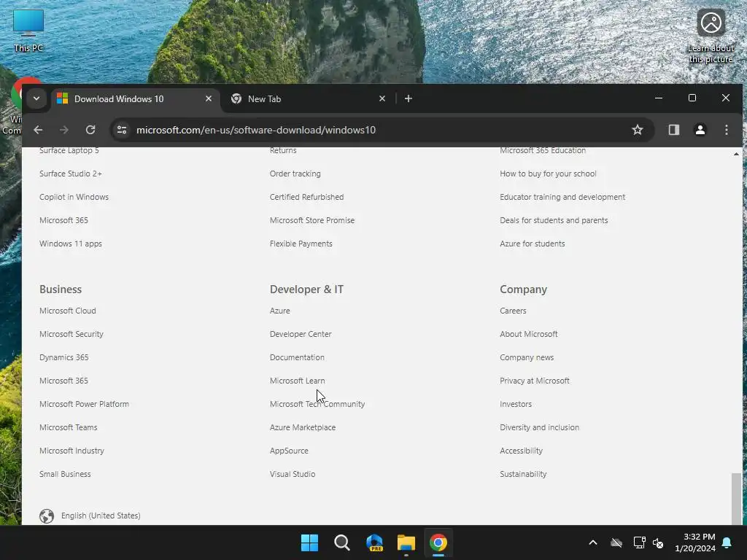Go back to the previous page
747x560 pixels.
coord(38,130)
